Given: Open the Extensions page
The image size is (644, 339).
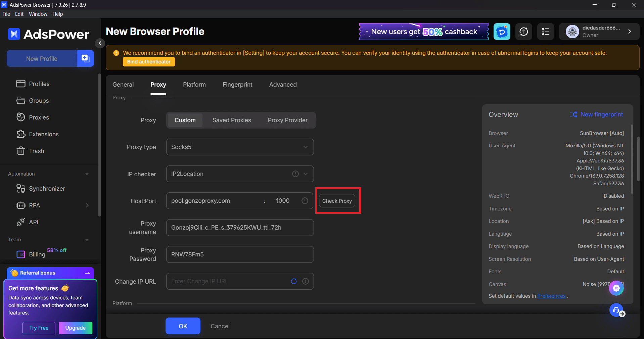Looking at the screenshot, I should 38,134.
